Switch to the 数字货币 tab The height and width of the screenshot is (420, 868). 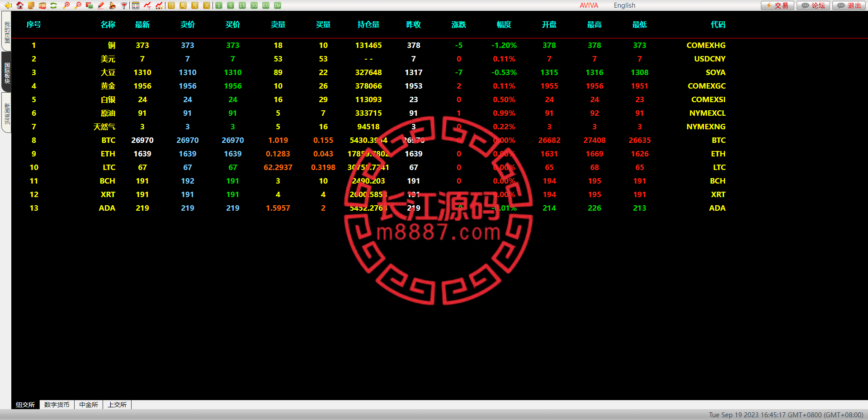pos(57,405)
